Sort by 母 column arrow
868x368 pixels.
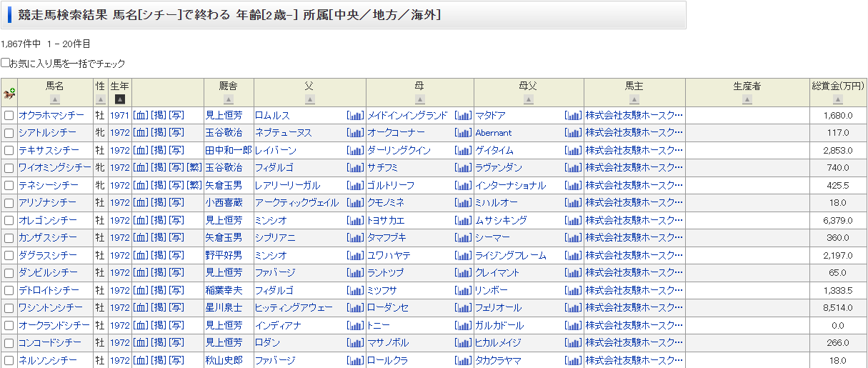point(419,99)
